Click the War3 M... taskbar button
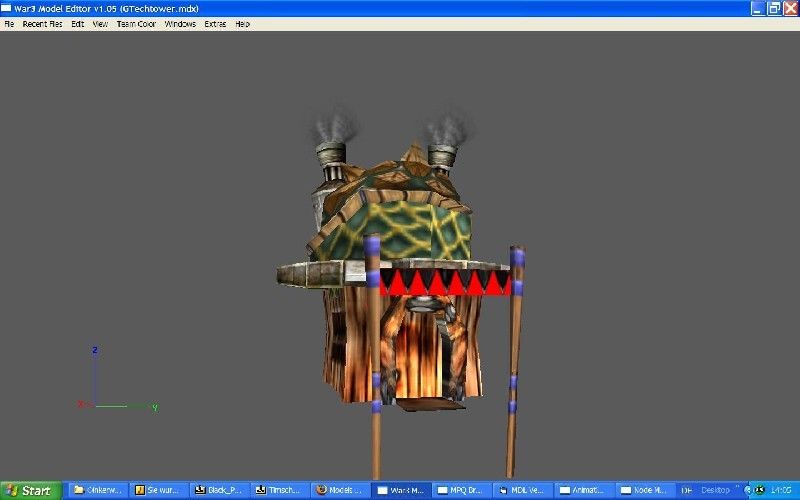This screenshot has width=800, height=500. pos(402,490)
